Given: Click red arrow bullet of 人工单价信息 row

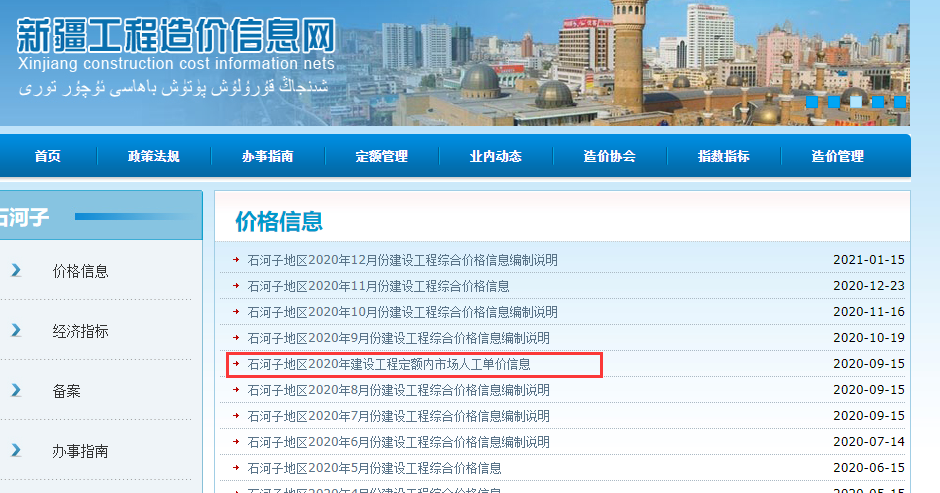Looking at the screenshot, I should (x=236, y=363).
